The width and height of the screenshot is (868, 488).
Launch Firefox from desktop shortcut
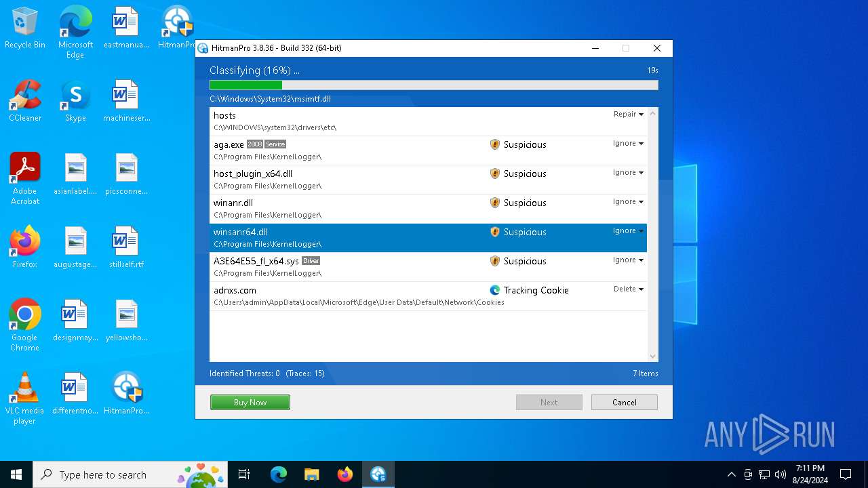click(x=25, y=248)
